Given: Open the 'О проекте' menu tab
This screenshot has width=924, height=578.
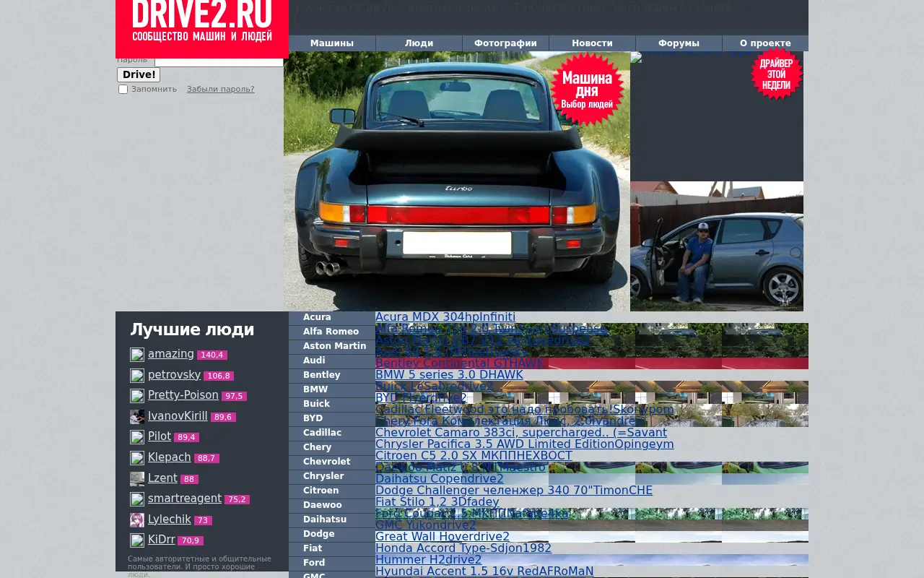Looking at the screenshot, I should 765,43.
